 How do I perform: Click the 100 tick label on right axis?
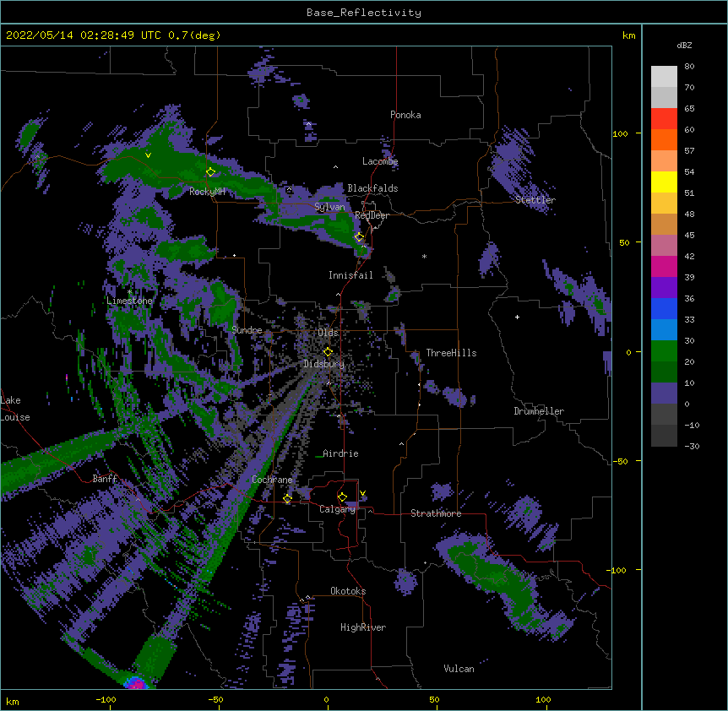click(x=620, y=133)
